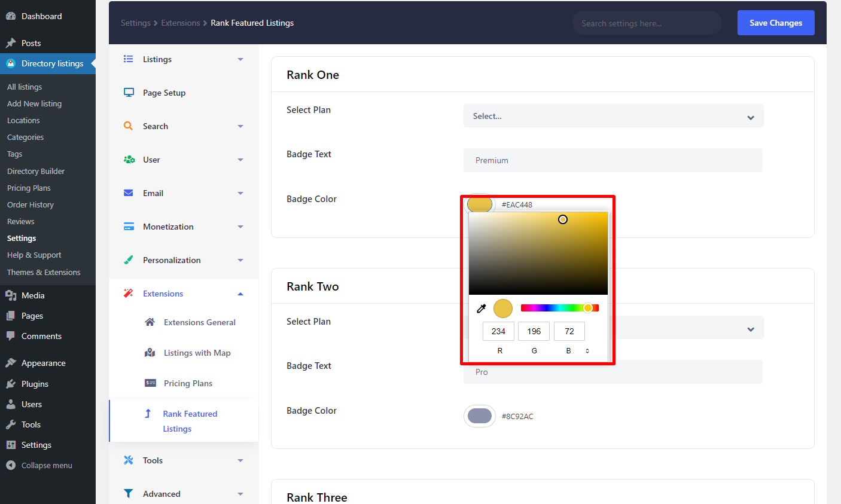The width and height of the screenshot is (841, 504).
Task: Click the Extensions magic wand icon
Action: [x=128, y=293]
